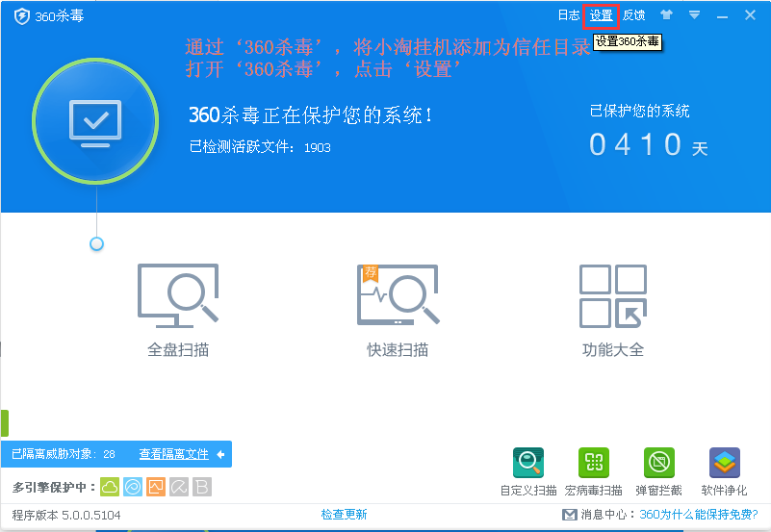Open 360为什么能保持免费? message link
The height and width of the screenshot is (532, 771).
699,515
